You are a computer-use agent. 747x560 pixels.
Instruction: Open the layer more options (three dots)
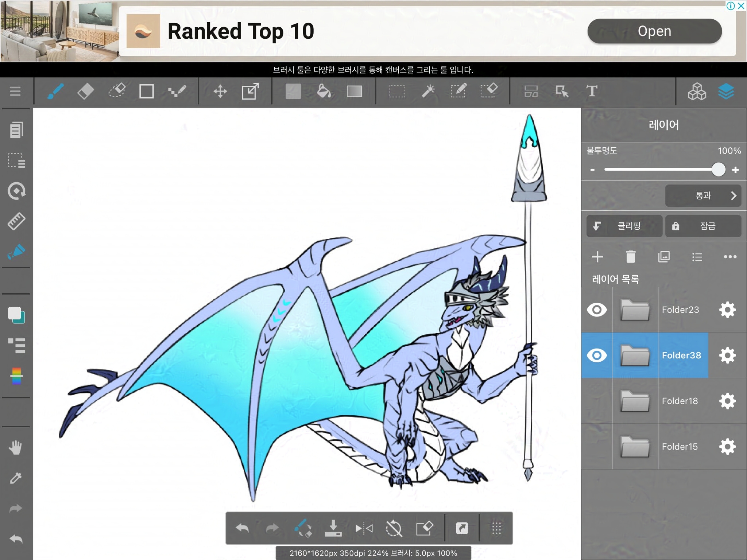pyautogui.click(x=730, y=257)
